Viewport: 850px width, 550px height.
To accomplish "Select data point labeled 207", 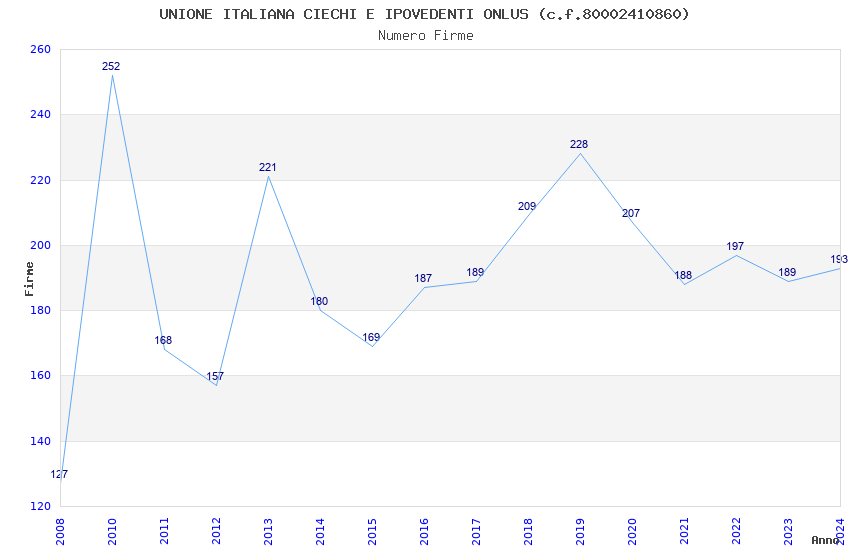I will coord(631,213).
